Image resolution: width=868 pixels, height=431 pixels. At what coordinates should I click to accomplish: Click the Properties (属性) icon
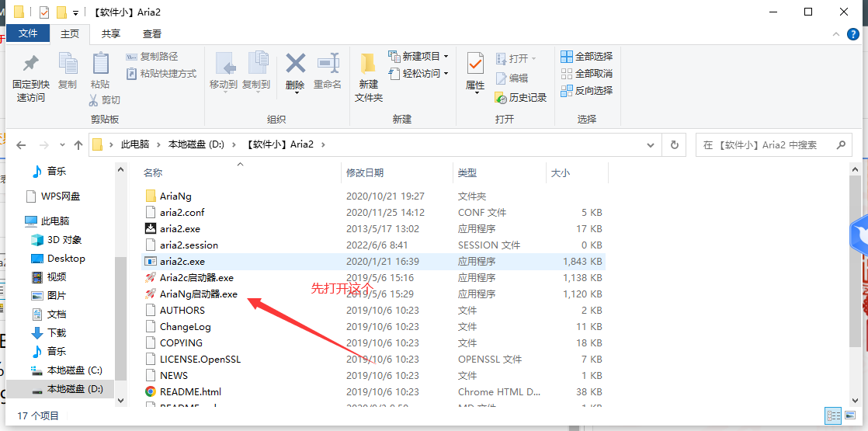click(475, 64)
